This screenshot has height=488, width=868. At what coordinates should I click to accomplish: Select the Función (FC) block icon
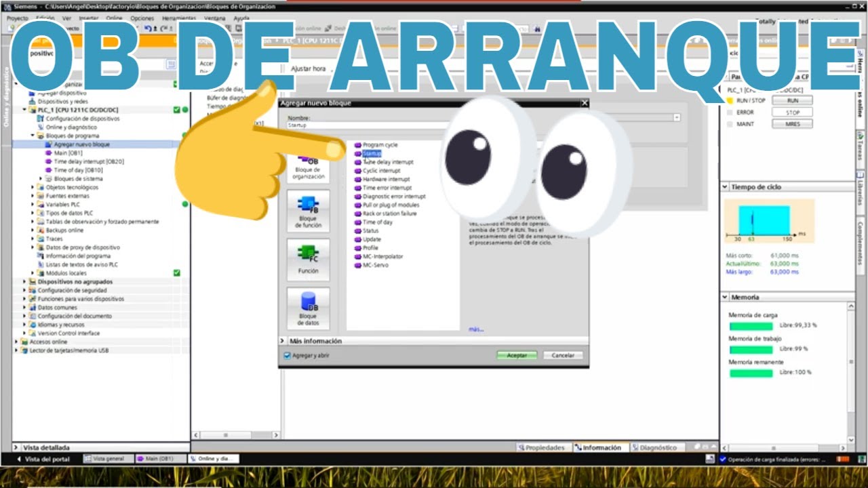(308, 260)
